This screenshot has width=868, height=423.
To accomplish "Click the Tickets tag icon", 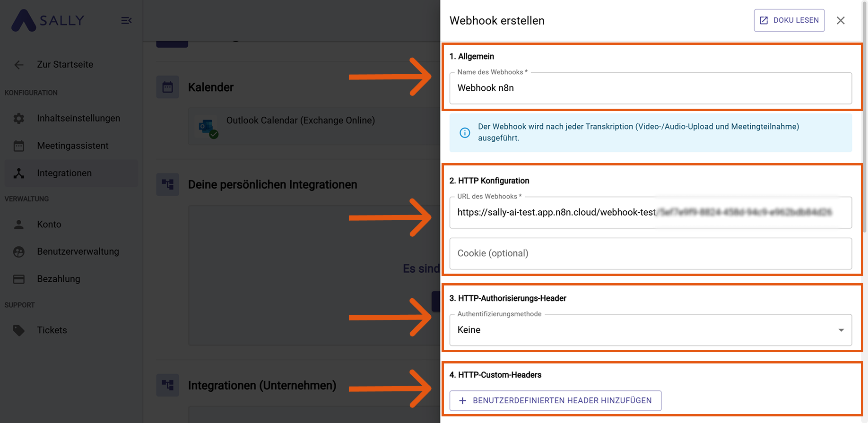I will 19,330.
